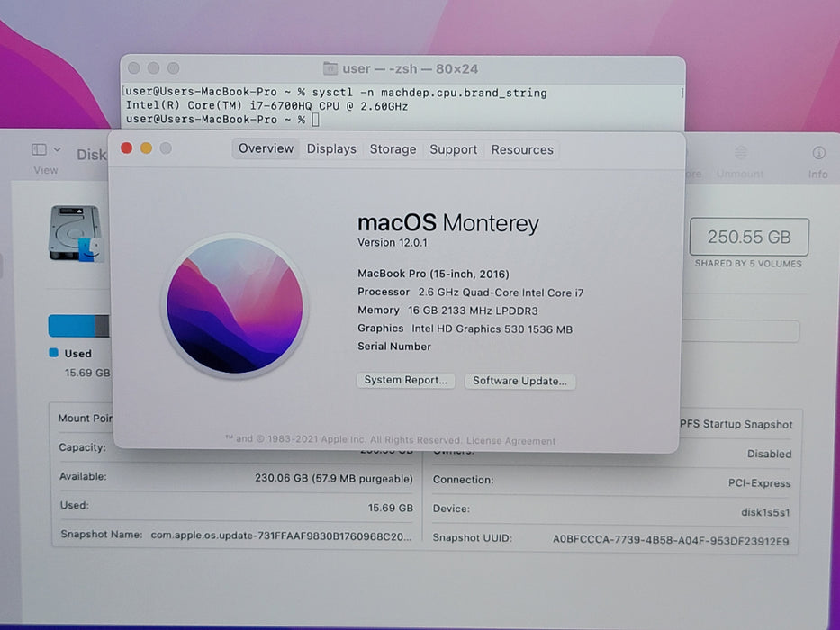Expand the Disk Utility View dropdown chevron
840x630 pixels.
coord(57,149)
